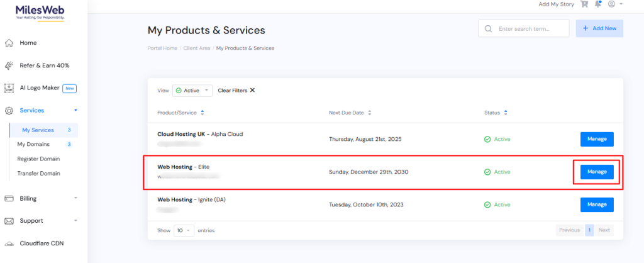The image size is (644, 263).
Task: Open the Show 10 entries dropdown
Action: [184, 230]
